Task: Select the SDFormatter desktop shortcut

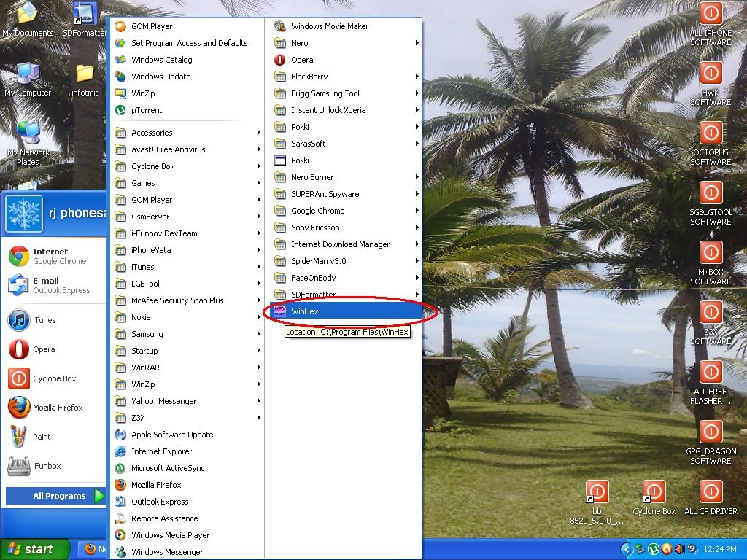Action: (x=85, y=19)
